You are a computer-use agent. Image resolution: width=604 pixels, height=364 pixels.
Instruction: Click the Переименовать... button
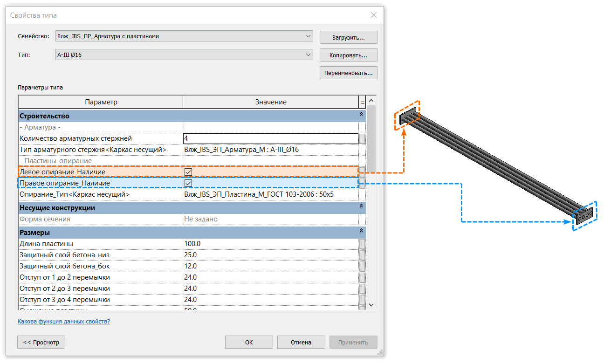348,73
